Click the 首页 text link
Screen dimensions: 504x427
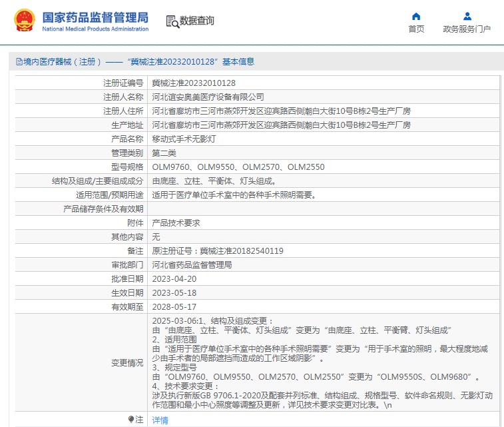pos(416,29)
